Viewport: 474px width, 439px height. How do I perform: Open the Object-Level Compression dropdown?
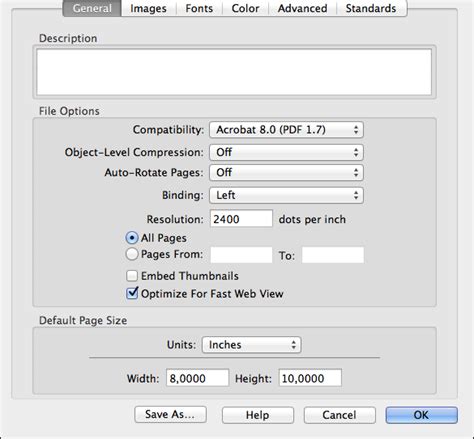[x=286, y=152]
